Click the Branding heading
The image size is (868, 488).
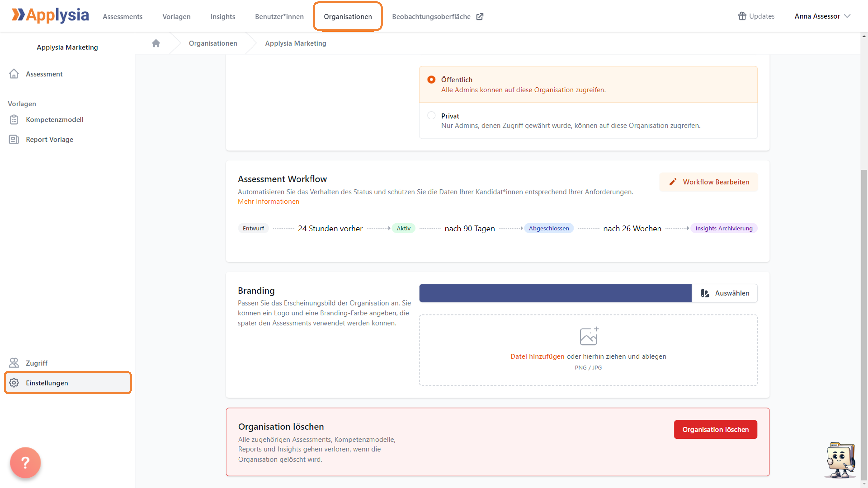[x=256, y=290]
